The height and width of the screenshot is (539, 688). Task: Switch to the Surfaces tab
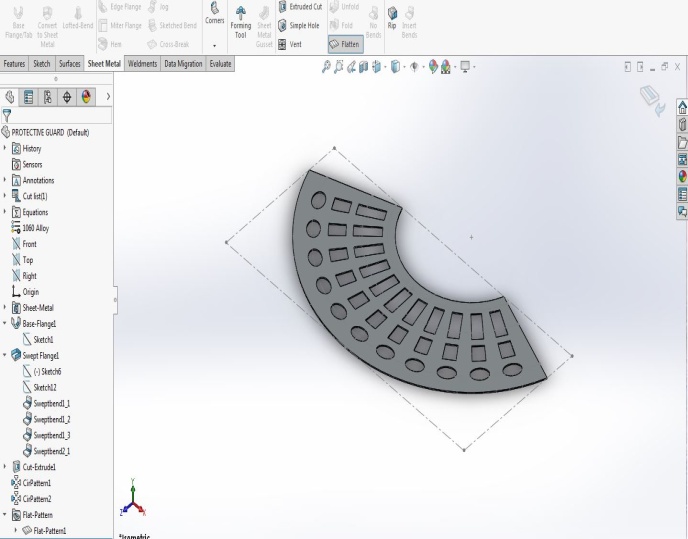click(69, 64)
